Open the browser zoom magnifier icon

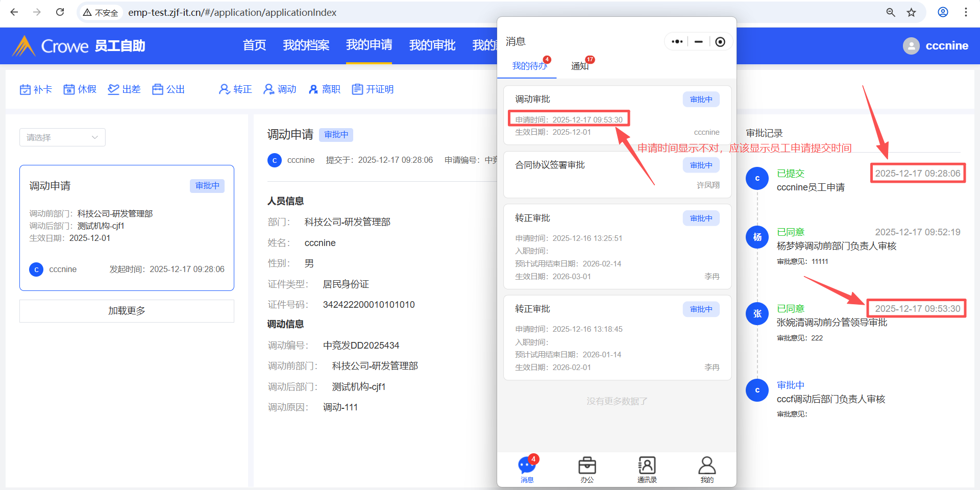click(x=891, y=12)
